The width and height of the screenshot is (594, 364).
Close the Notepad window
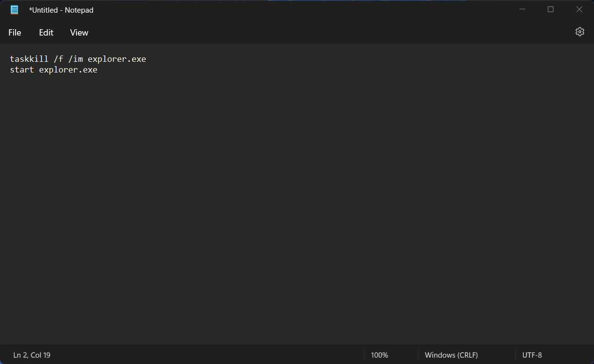coord(579,9)
